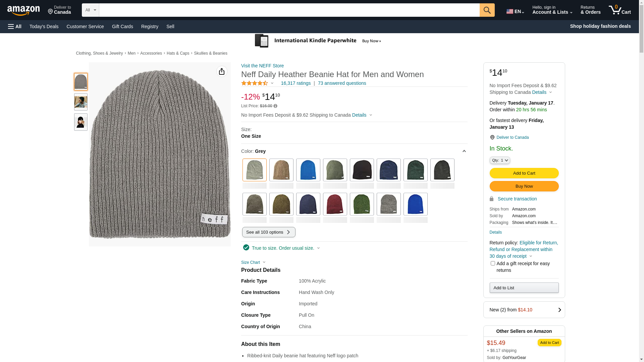Image resolution: width=644 pixels, height=362 pixels.
Task: Collapse the Color options chevron
Action: click(464, 152)
